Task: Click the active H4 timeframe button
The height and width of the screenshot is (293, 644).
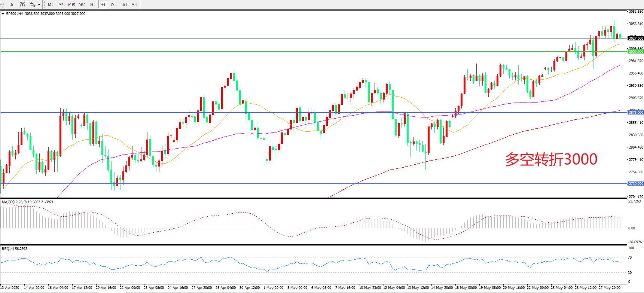Action: pos(103,4)
